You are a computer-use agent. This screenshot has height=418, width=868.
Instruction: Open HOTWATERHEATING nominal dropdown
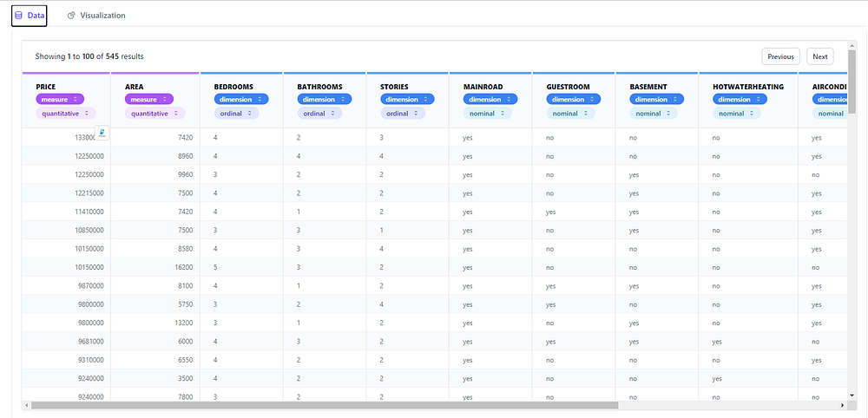pos(737,113)
